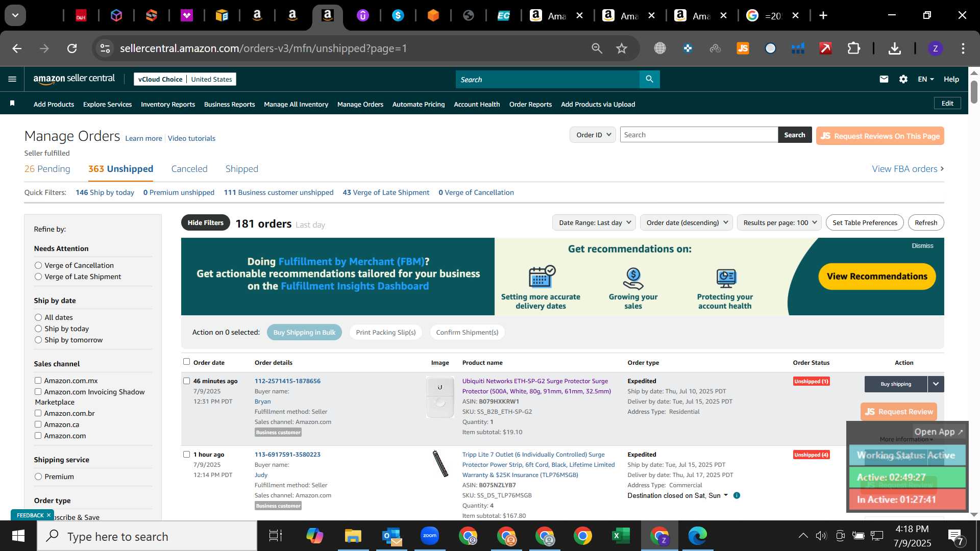The width and height of the screenshot is (980, 551).
Task: Select Ship by tomorrow radio option
Action: (x=38, y=340)
